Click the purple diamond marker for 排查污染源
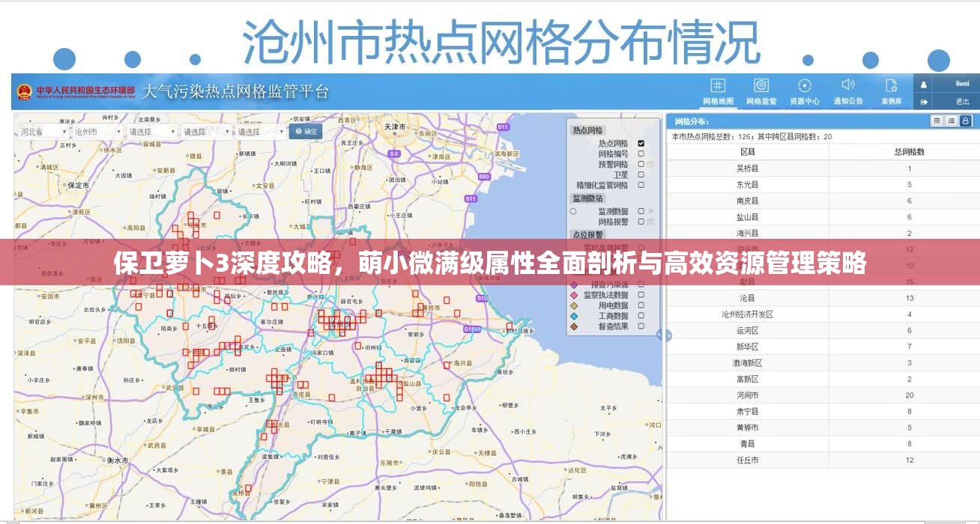This screenshot has width=980, height=524. [574, 284]
